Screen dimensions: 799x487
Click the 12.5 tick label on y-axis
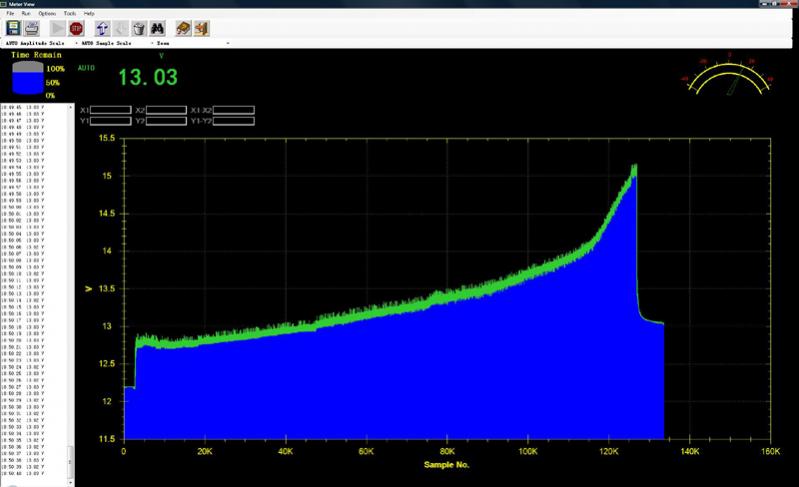(106, 364)
